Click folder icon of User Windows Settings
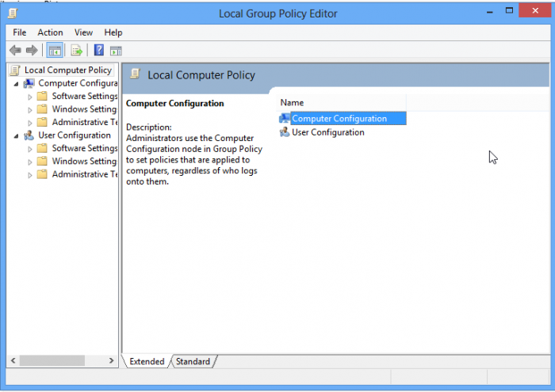 click(x=42, y=162)
